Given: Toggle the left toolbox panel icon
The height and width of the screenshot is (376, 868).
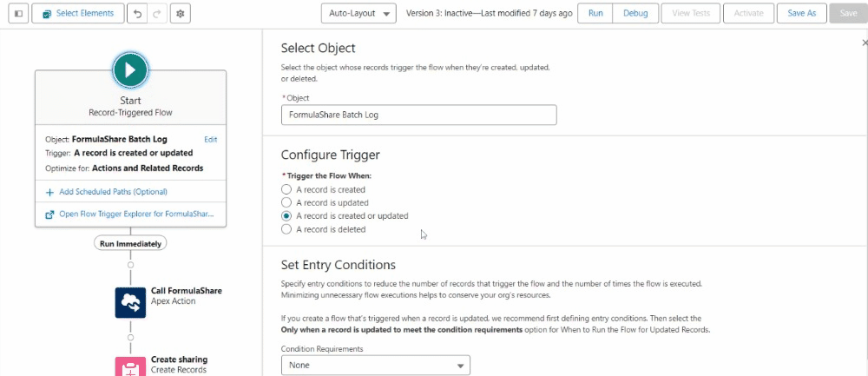Looking at the screenshot, I should [18, 13].
